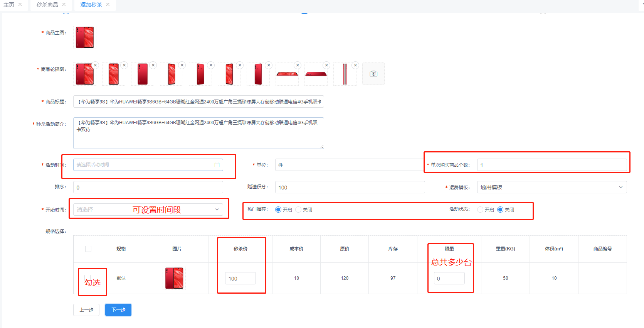The image size is (644, 328).
Task: Focus the 限量 input with 0
Action: tap(449, 278)
